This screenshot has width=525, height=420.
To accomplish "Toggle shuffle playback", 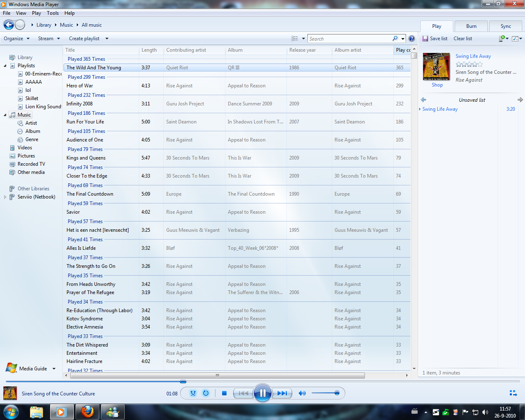I will pos(193,393).
